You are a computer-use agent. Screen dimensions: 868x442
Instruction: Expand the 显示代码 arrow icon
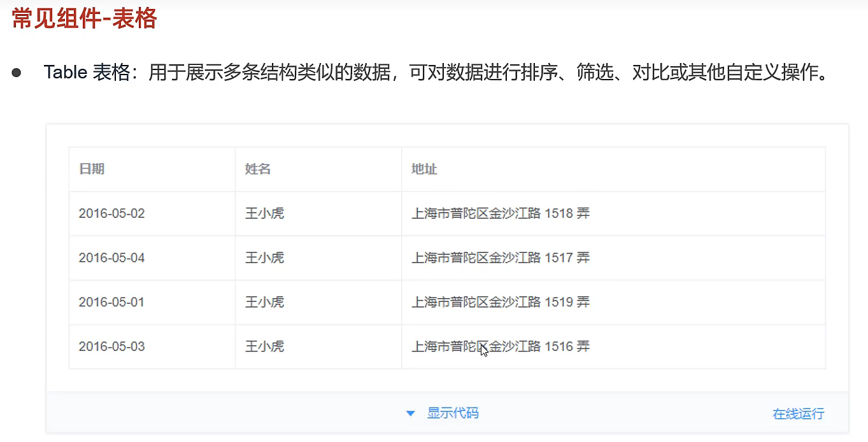pyautogui.click(x=411, y=414)
